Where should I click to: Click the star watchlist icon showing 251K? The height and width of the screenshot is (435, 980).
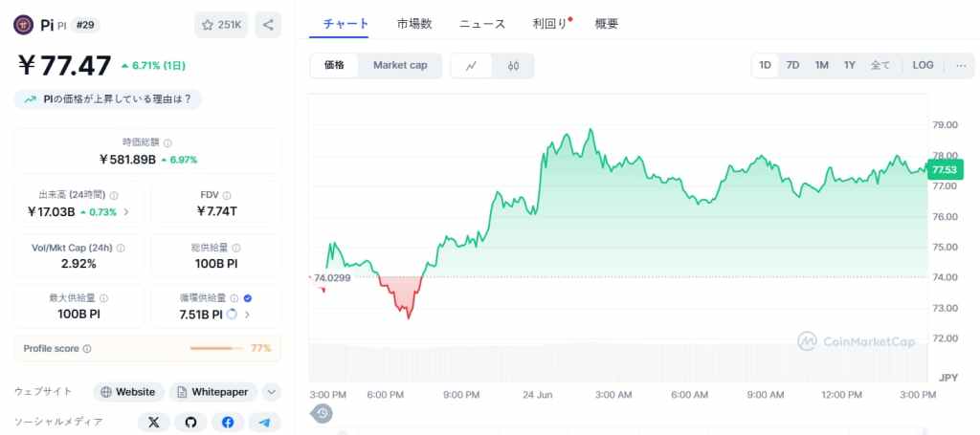pos(221,25)
